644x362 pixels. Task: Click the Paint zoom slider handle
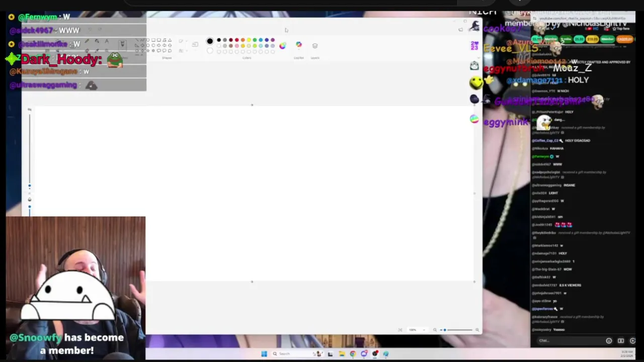pyautogui.click(x=445, y=330)
